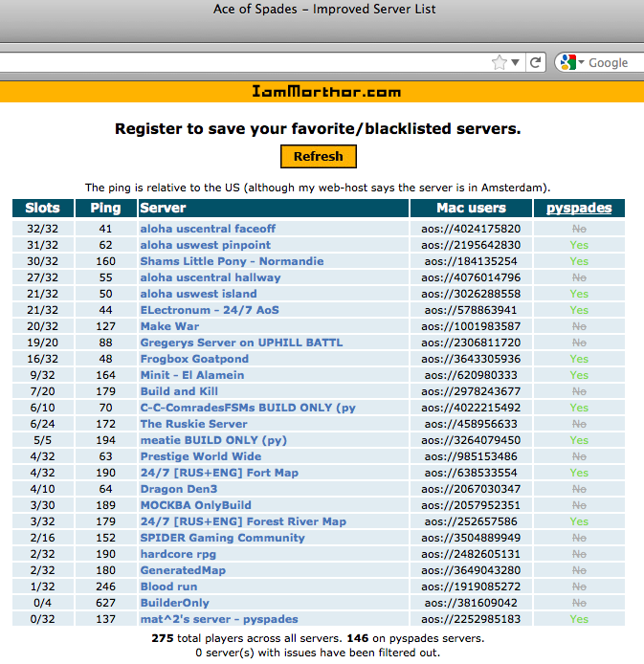Open Shams Little Pony - Normandie
644x664 pixels.
click(x=232, y=261)
